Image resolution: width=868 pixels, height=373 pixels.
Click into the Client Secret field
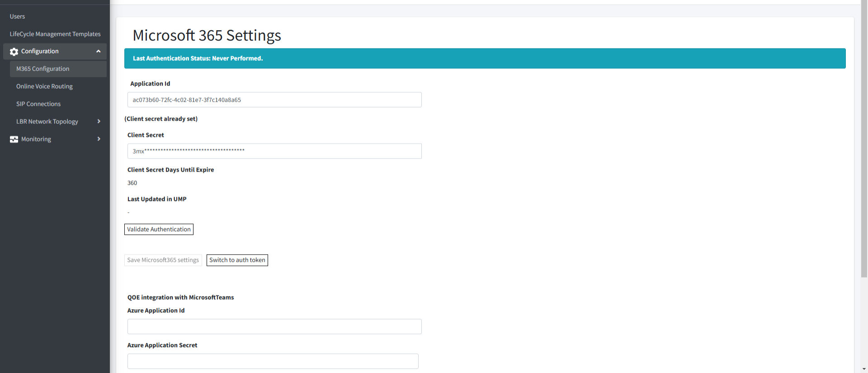(274, 151)
